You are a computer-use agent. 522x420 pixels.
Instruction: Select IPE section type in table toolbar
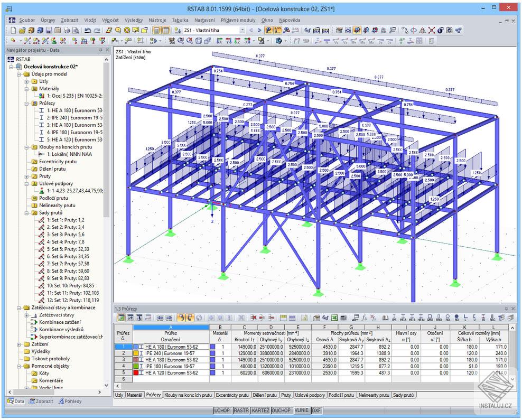394,318
